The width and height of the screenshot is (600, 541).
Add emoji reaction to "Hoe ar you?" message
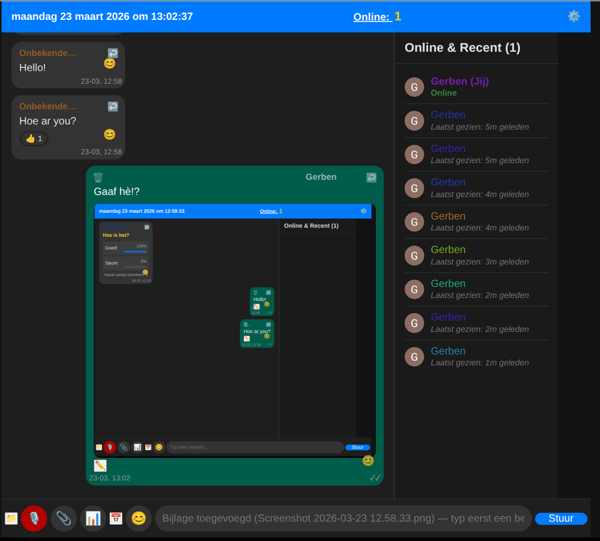tap(109, 134)
